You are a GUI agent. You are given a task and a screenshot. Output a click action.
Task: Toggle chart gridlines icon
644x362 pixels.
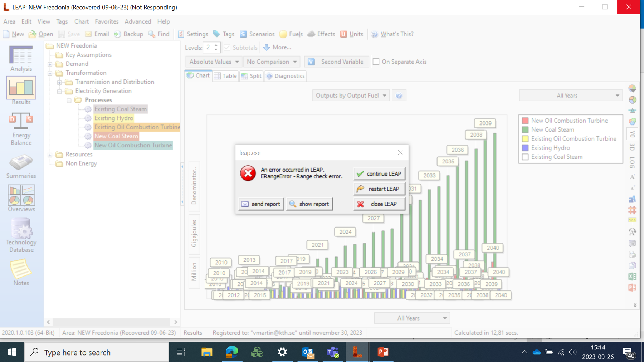pos(632,210)
